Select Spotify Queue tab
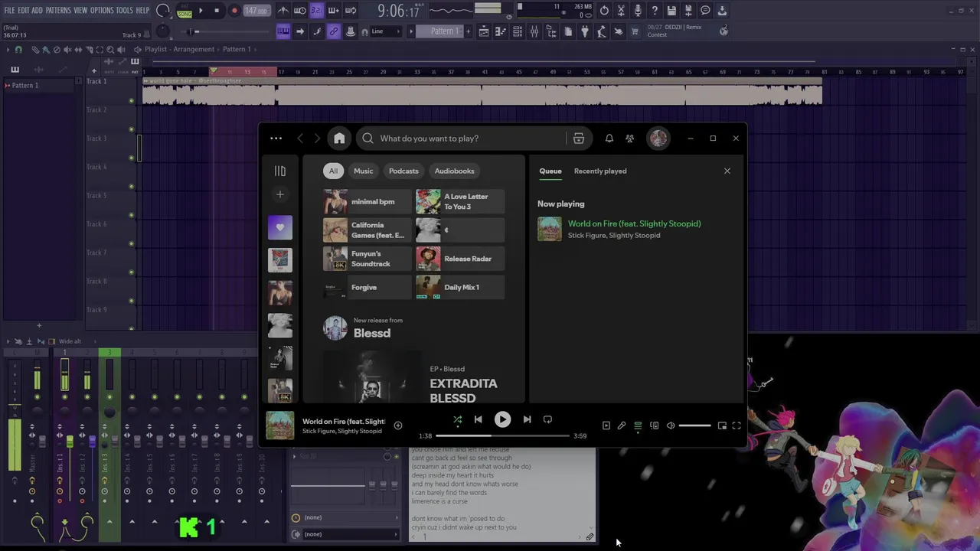The image size is (980, 551). tap(550, 171)
